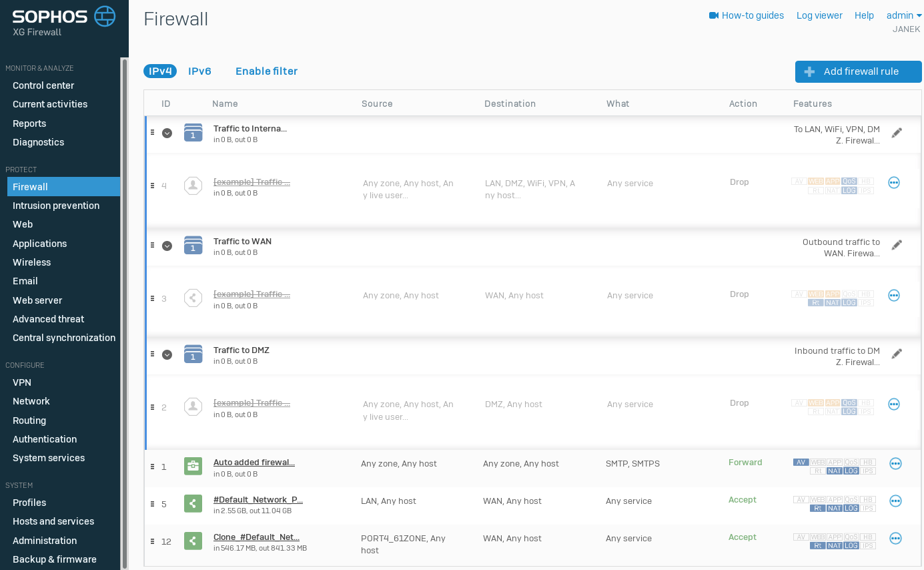Open more options menu for rule ID 12
The height and width of the screenshot is (570, 924).
(x=895, y=539)
